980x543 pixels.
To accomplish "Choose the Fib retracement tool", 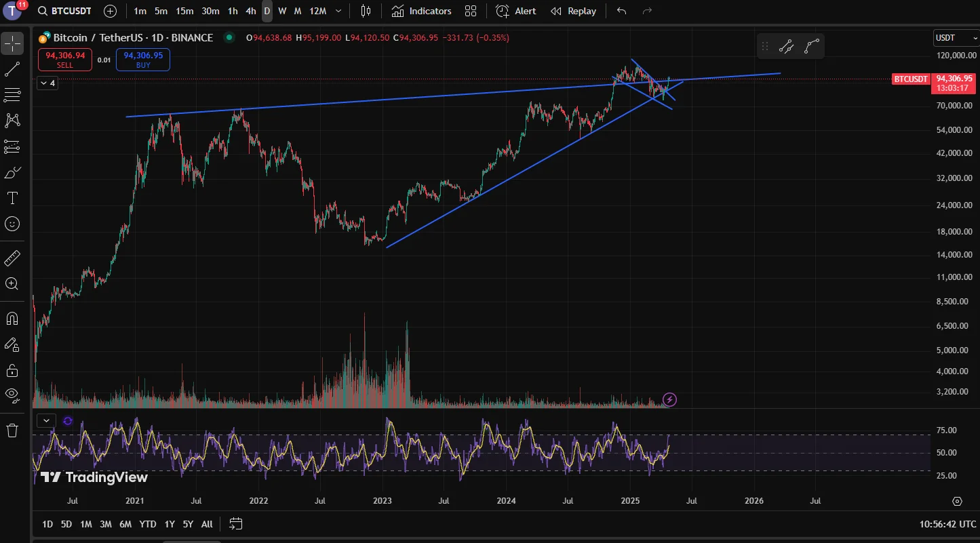I will click(x=12, y=95).
